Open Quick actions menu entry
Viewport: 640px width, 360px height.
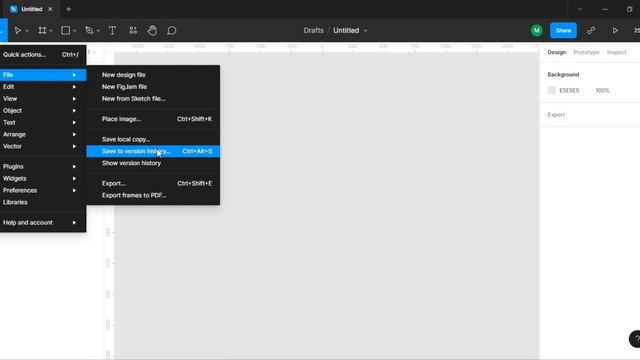coord(43,54)
